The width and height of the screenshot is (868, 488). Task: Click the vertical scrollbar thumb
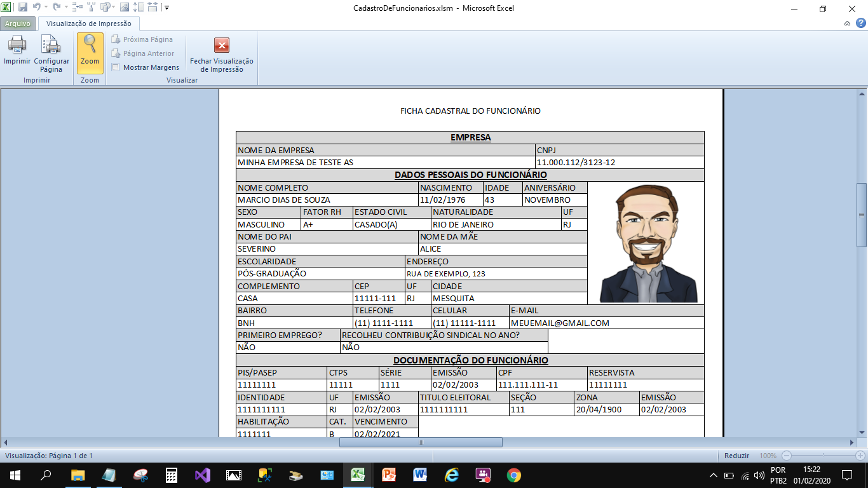tap(862, 215)
